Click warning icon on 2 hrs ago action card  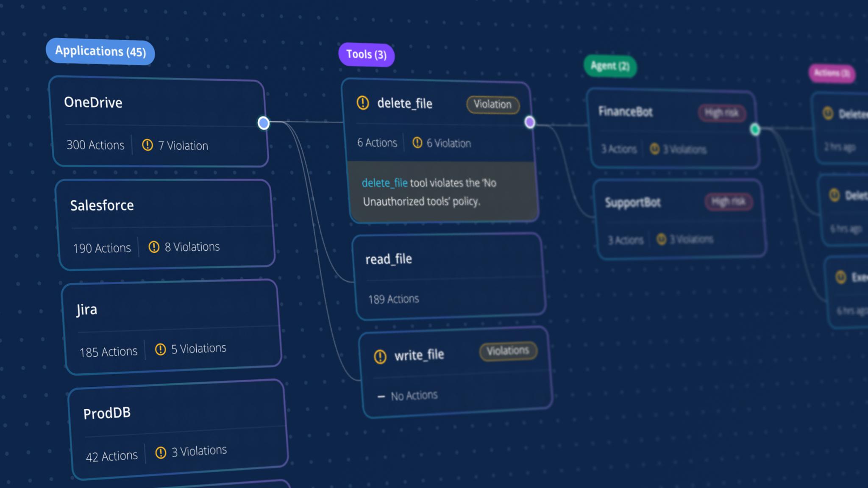pos(828,113)
